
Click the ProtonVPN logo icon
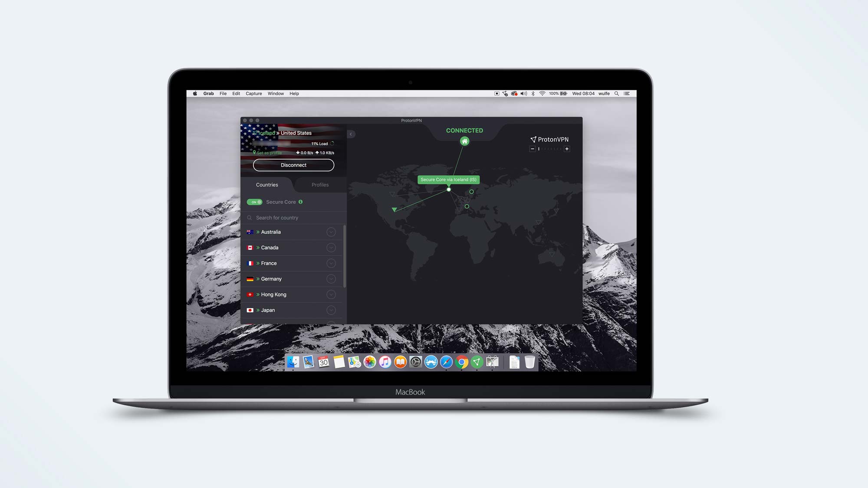(533, 139)
